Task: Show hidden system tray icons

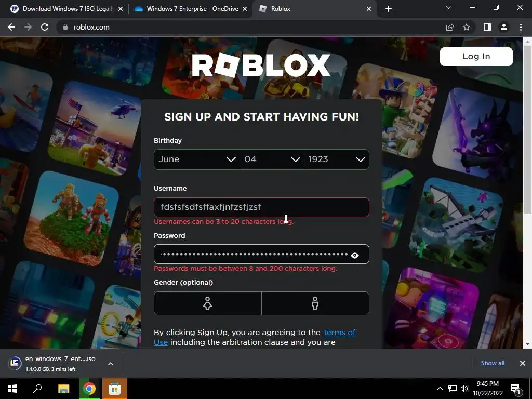Action: tap(440, 389)
